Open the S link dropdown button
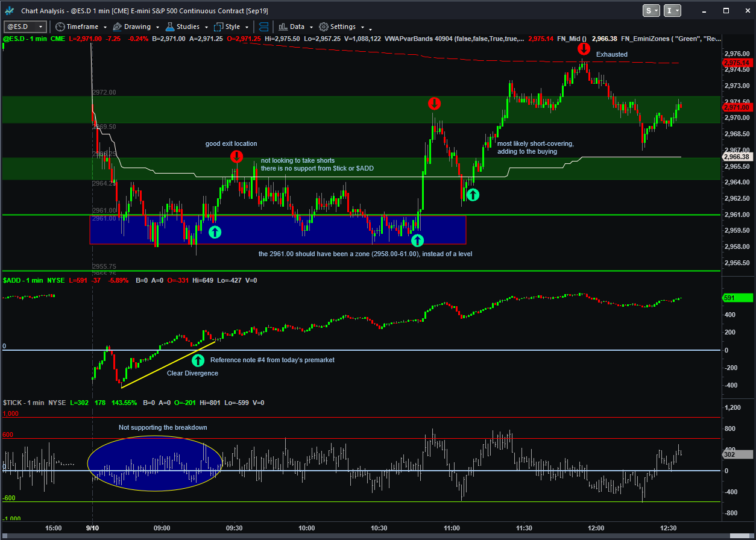The height and width of the screenshot is (540, 756). (x=651, y=10)
